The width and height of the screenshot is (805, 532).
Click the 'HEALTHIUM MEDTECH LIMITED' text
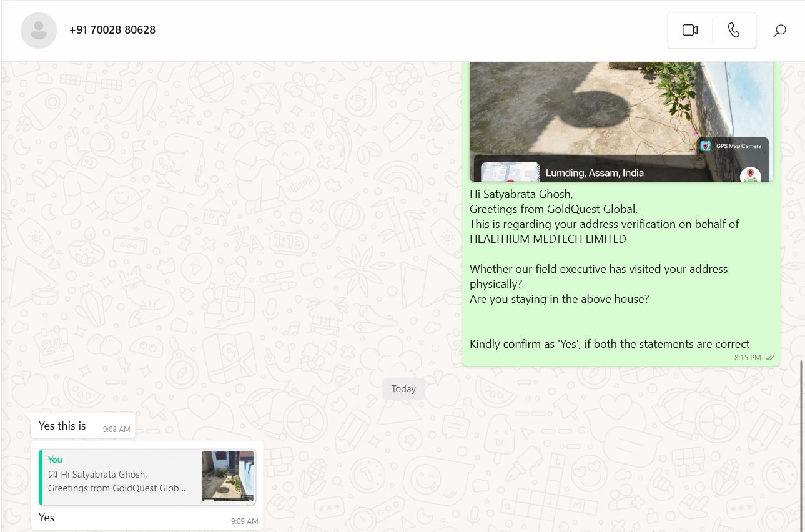[x=548, y=239]
